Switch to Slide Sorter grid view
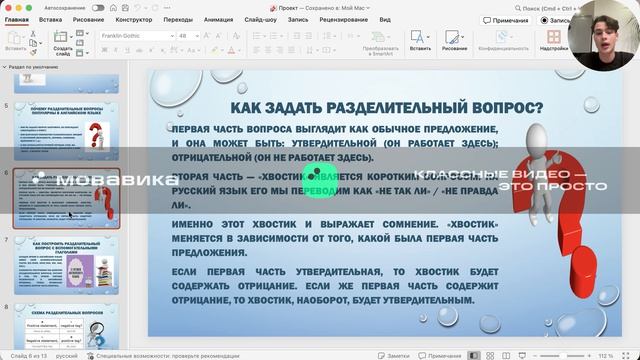640x360 pixels. (490, 356)
